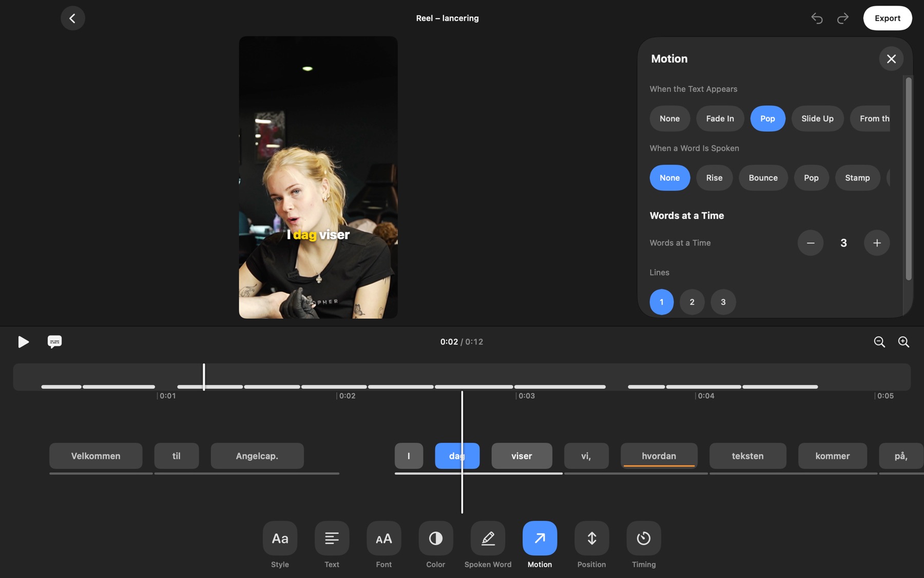
Task: Set text appearance to None
Action: 669,119
